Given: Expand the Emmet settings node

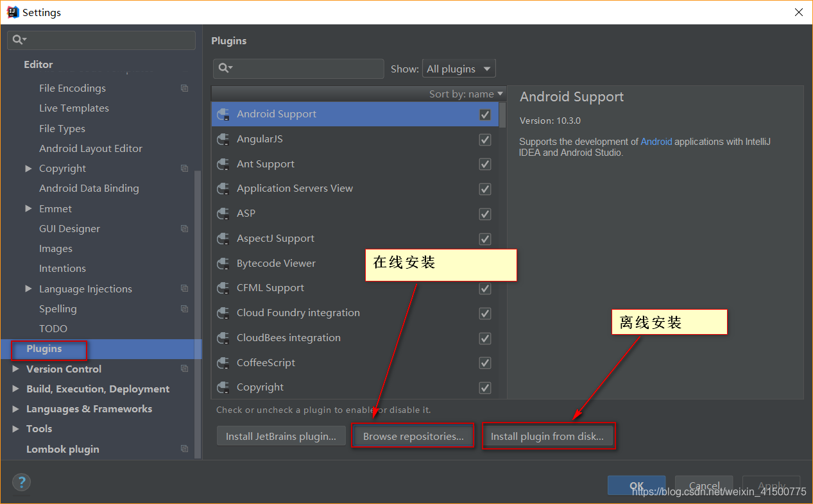Looking at the screenshot, I should point(28,208).
